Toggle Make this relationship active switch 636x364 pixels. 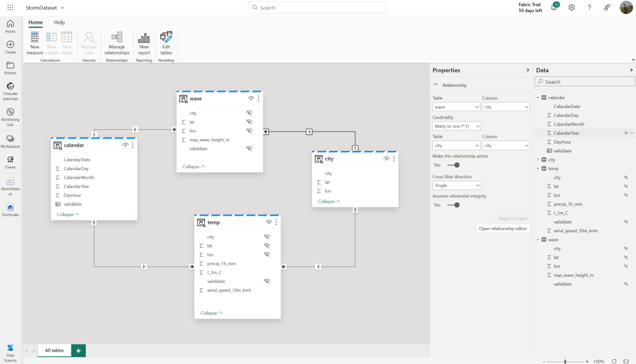tap(453, 165)
